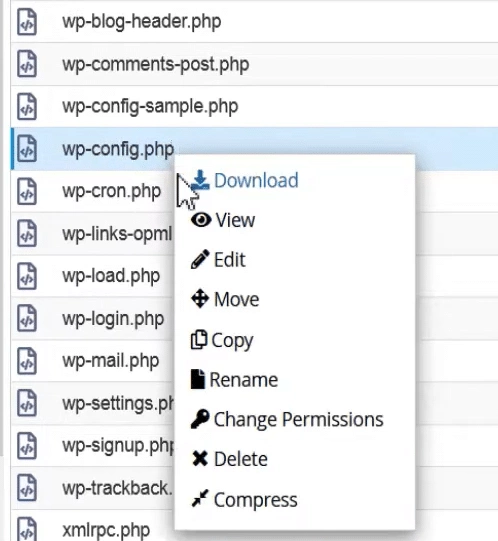Click file icon of wp-cron.php

coord(27,191)
